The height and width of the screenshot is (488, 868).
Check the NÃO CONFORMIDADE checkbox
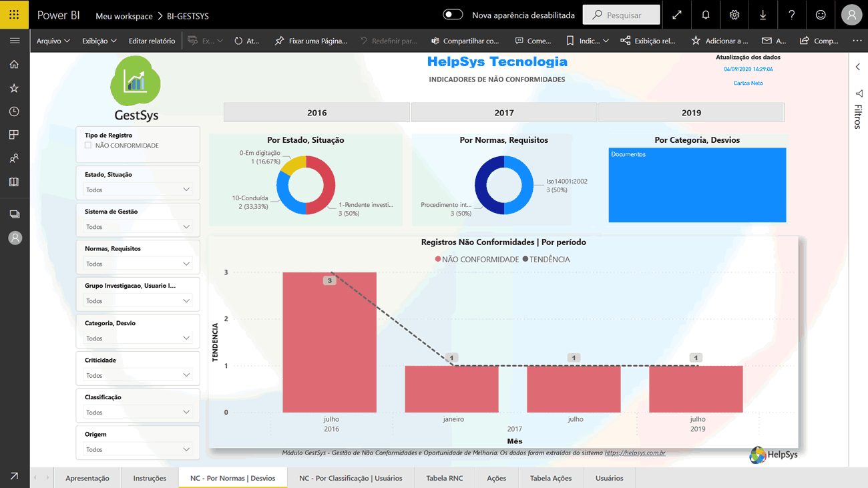coord(88,146)
